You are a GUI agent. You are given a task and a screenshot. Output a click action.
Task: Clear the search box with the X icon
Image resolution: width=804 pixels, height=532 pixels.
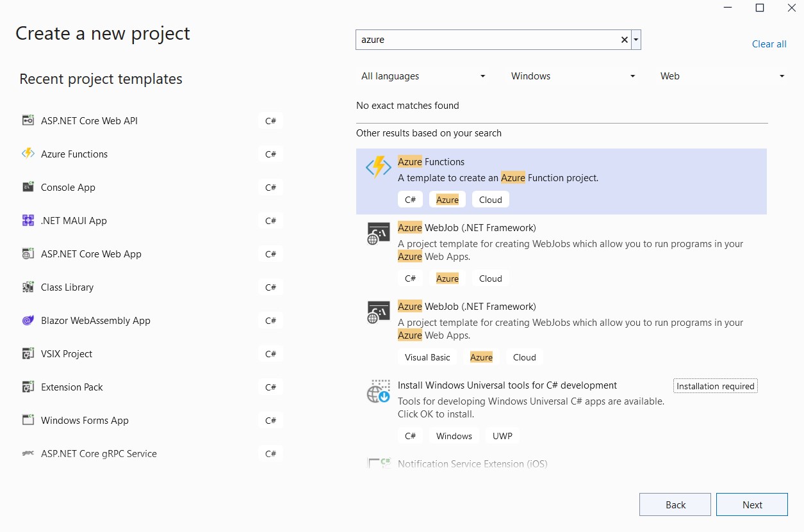tap(625, 40)
